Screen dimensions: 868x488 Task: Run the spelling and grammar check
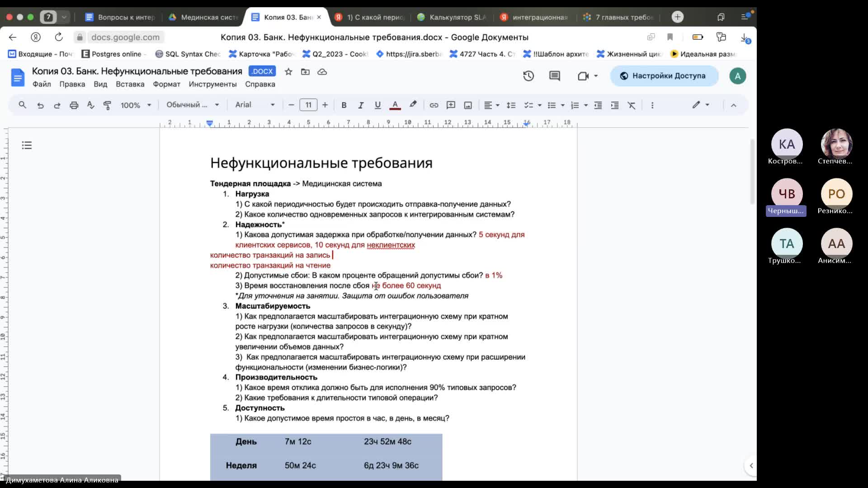[90, 105]
